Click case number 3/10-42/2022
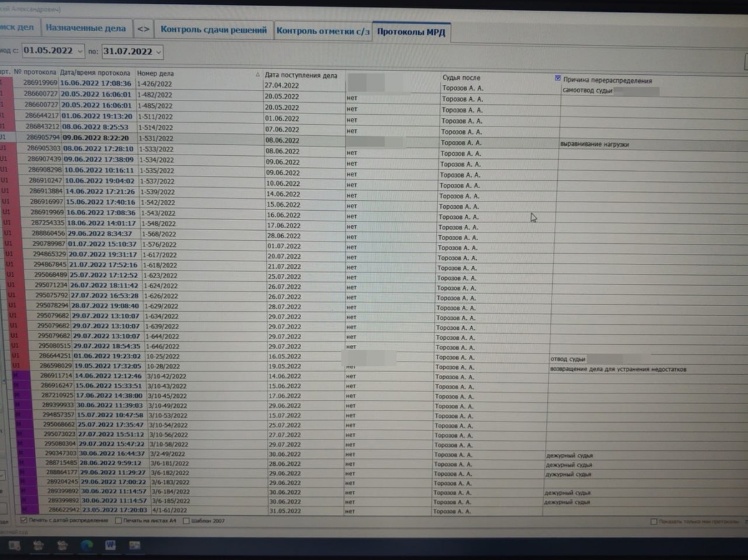The image size is (748, 560). [x=168, y=376]
